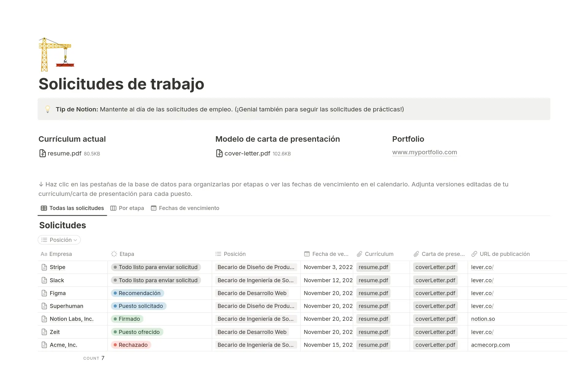Click the Etapa column status icon
This screenshot has width=588, height=367.
(114, 254)
